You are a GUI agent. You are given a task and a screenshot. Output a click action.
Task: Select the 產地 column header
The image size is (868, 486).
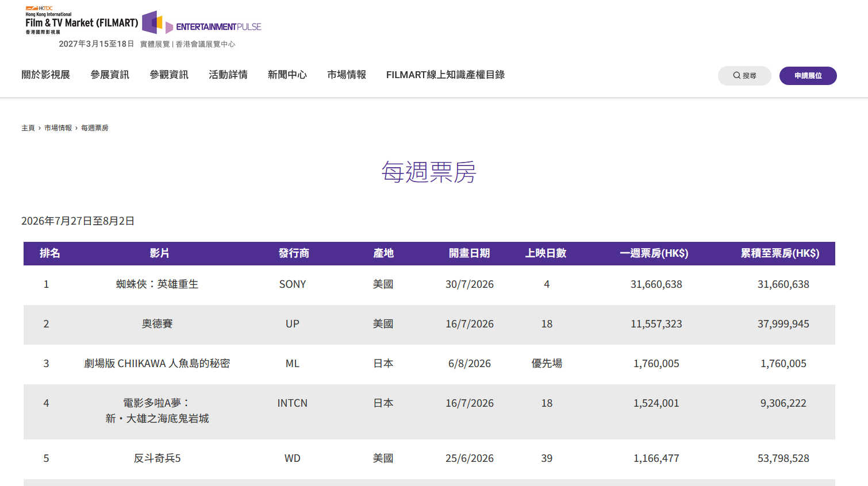point(383,253)
